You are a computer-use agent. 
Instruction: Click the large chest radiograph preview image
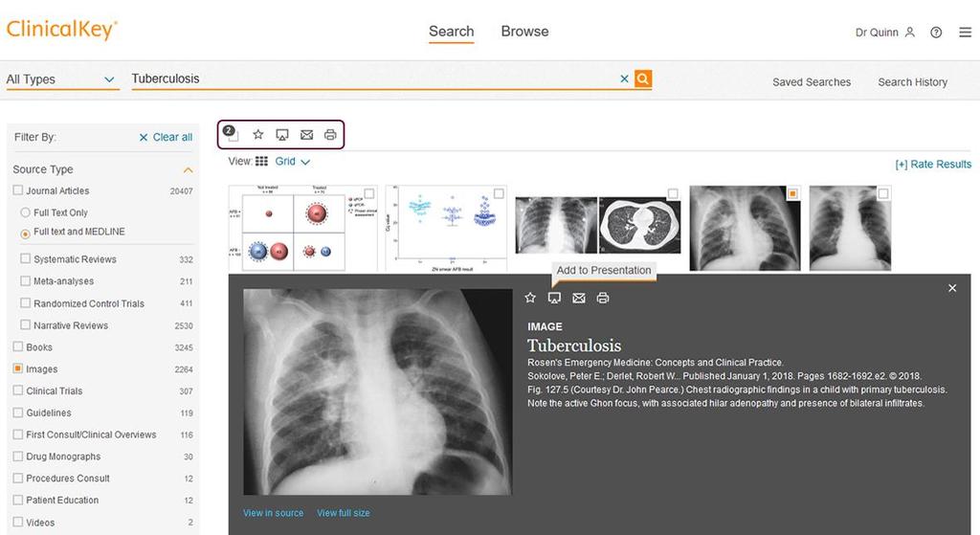pyautogui.click(x=377, y=391)
